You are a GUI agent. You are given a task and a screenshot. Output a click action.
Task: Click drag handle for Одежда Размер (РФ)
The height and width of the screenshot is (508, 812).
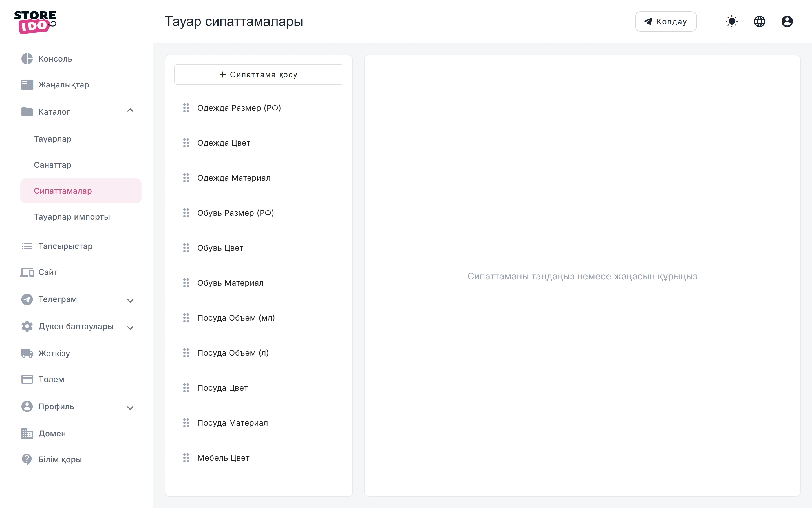point(186,108)
